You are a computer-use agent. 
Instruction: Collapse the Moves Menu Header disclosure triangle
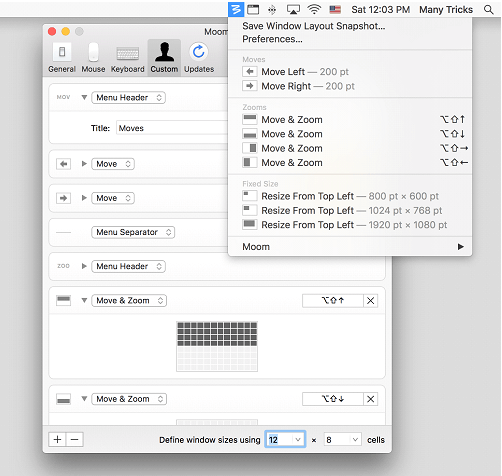click(84, 97)
